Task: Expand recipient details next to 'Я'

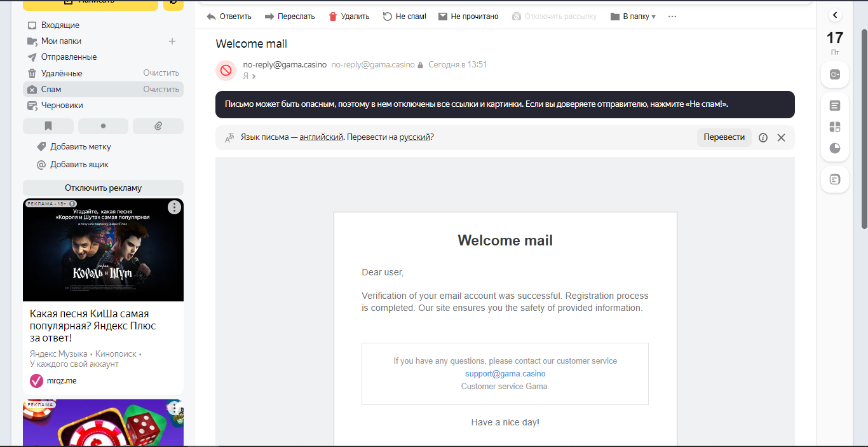Action: [254, 76]
